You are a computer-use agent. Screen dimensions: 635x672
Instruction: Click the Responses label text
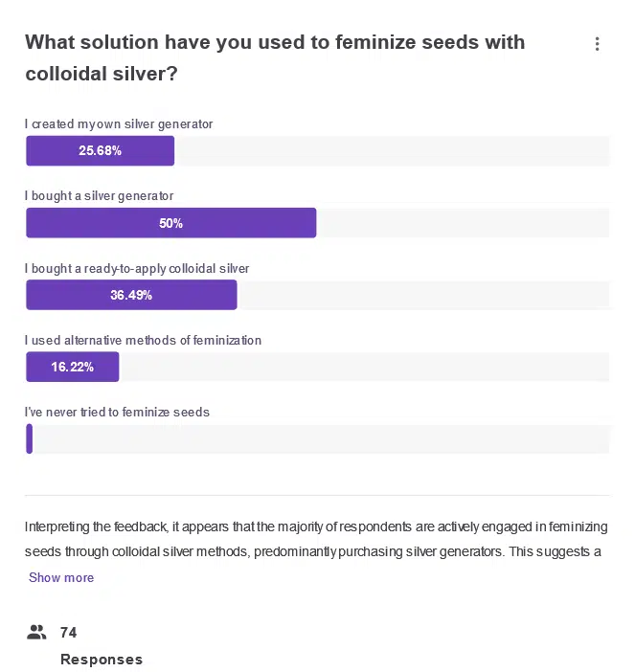point(102,660)
